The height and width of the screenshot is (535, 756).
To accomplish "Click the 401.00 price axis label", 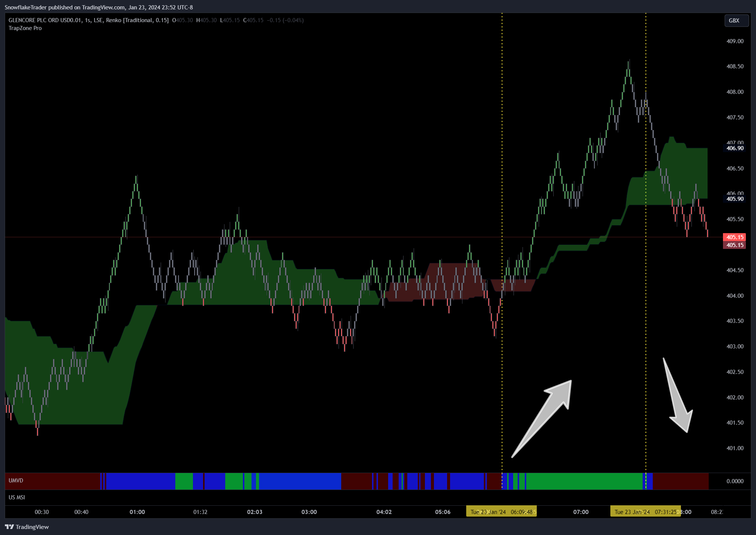I will tap(735, 448).
